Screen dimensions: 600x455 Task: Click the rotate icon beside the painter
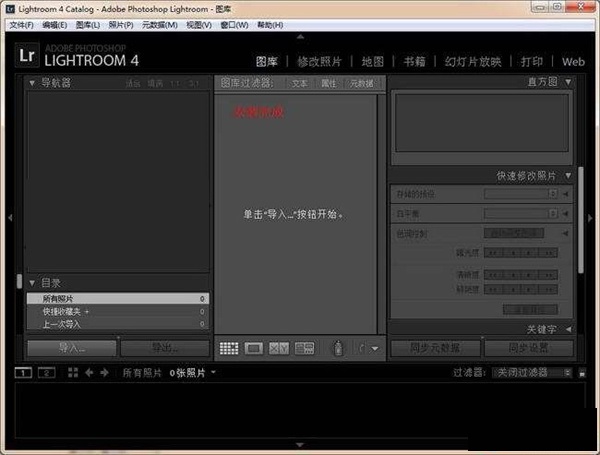[362, 348]
